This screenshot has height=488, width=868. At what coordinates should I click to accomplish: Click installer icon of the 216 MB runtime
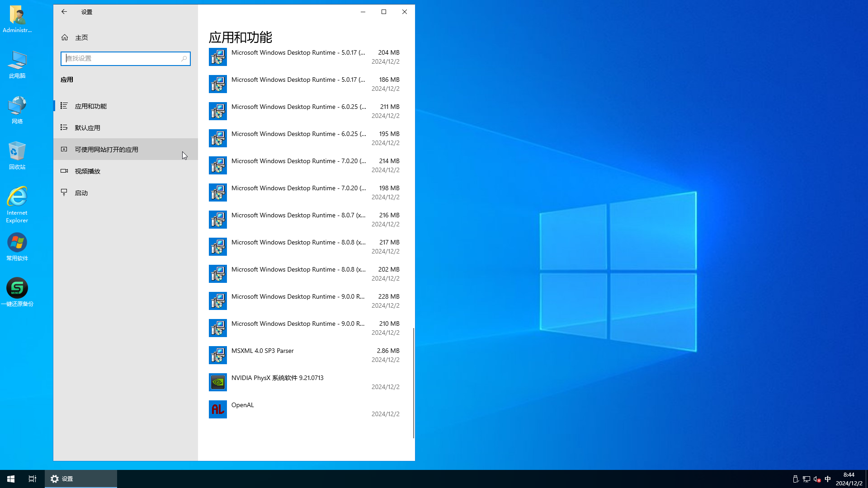pyautogui.click(x=218, y=220)
